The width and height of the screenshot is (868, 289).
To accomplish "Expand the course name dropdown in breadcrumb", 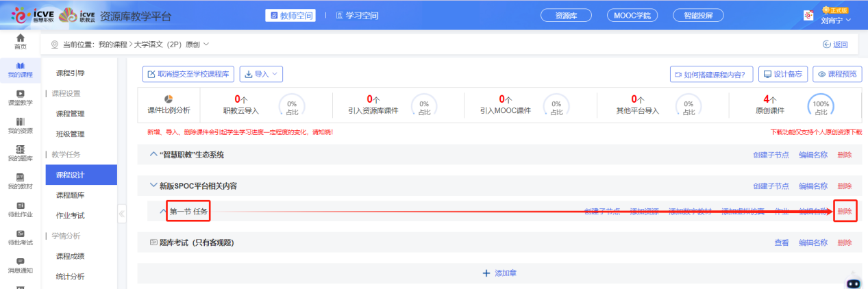I will point(206,45).
